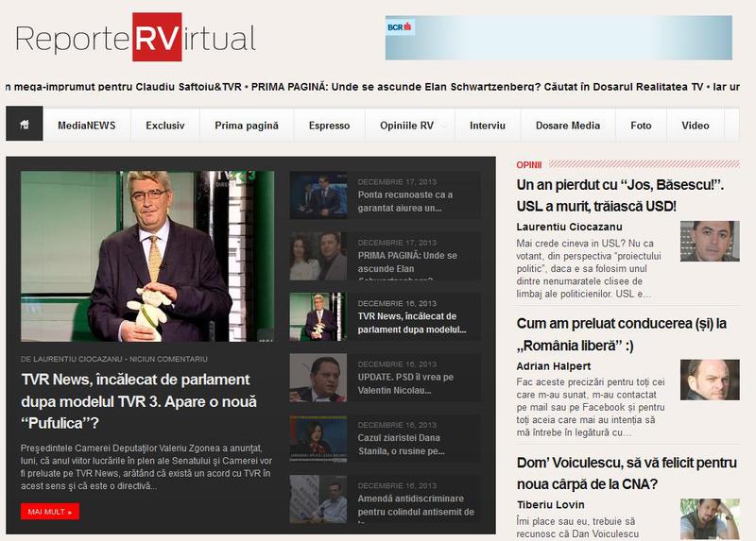Open opinion Cum am preluat conducerea România liberă
This screenshot has width=756, height=541.
622,334
